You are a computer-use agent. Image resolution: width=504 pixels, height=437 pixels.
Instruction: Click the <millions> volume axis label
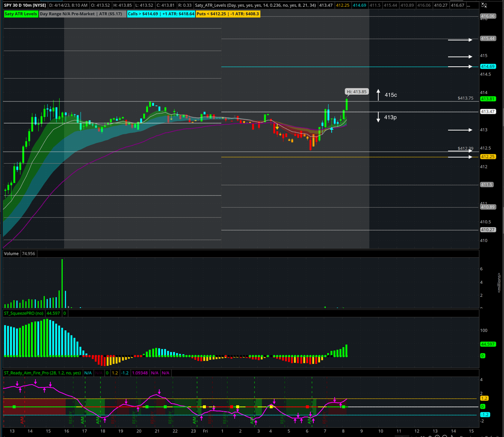[x=499, y=283]
